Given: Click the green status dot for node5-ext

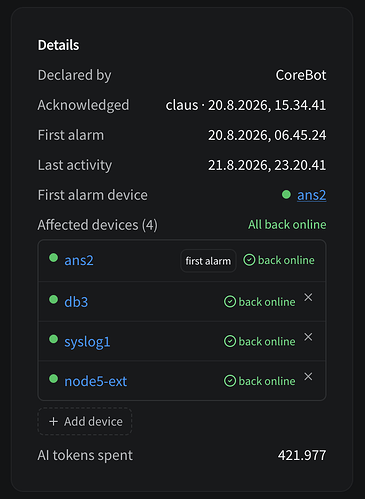Looking at the screenshot, I should [53, 379].
